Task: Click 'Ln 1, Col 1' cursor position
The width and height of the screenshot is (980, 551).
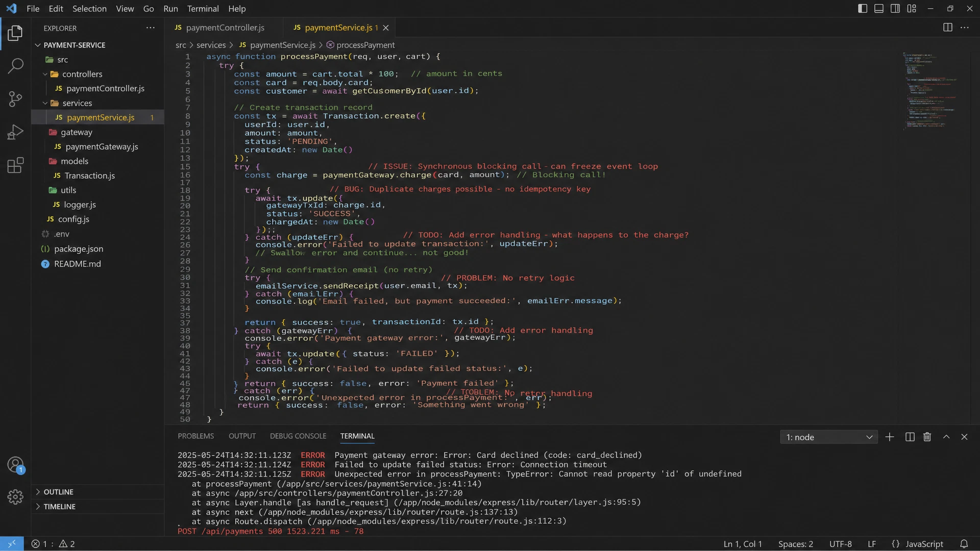Action: [743, 544]
